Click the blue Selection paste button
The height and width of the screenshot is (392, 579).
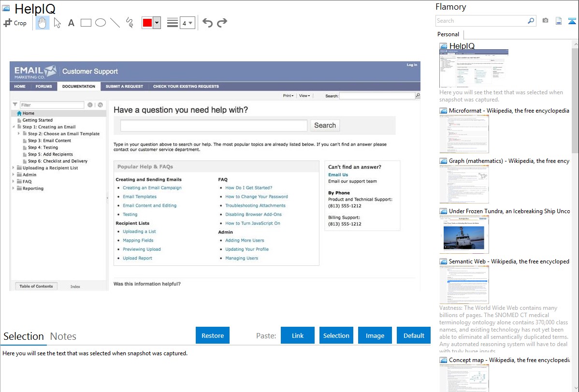click(336, 335)
